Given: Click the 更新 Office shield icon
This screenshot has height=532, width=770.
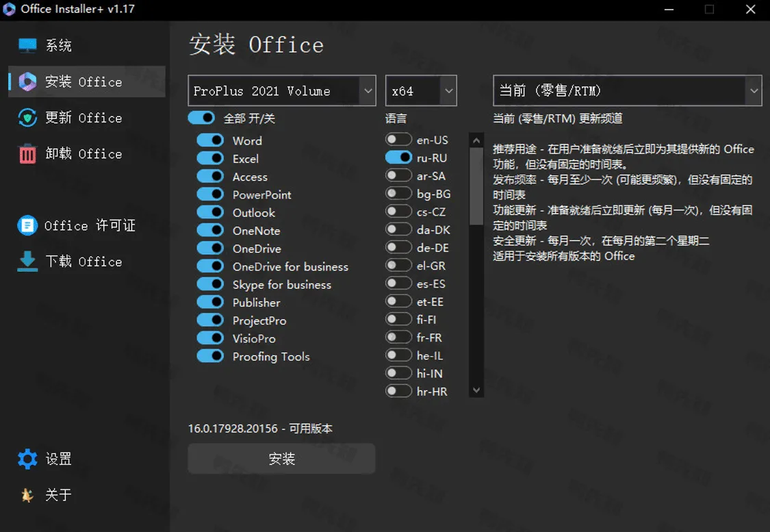Looking at the screenshot, I should coord(27,118).
